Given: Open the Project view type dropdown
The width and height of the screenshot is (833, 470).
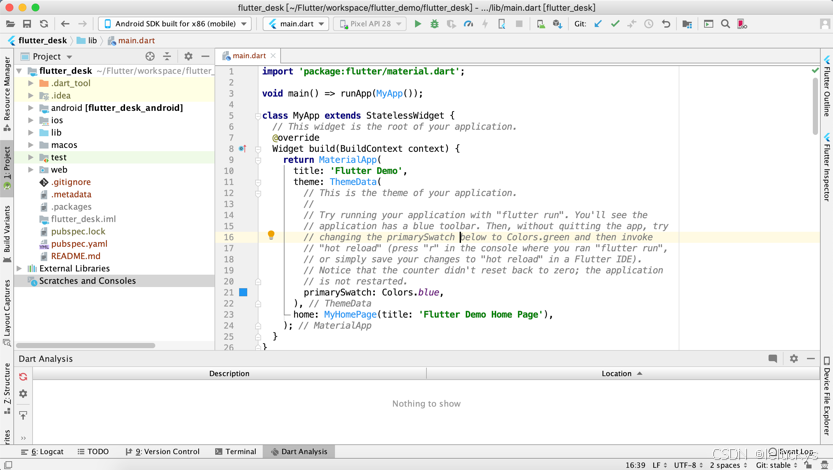Looking at the screenshot, I should [46, 56].
